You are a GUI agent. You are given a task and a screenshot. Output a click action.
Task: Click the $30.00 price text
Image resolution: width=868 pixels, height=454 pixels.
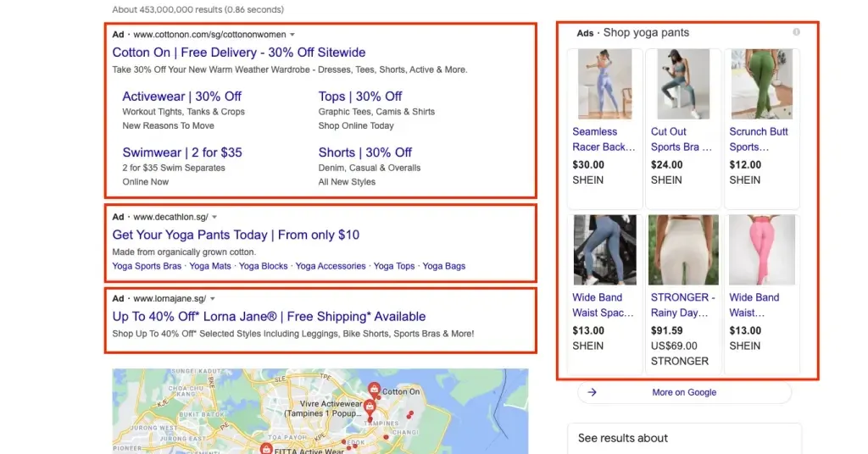tap(588, 165)
